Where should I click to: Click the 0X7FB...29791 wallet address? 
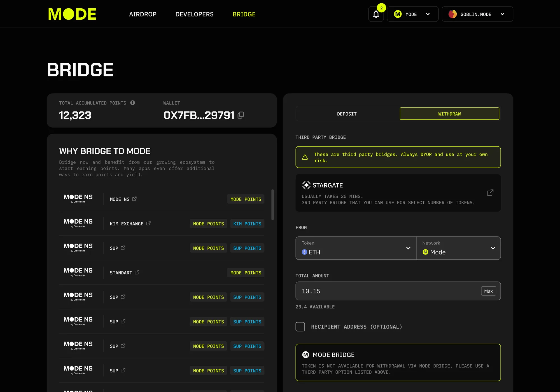point(199,115)
